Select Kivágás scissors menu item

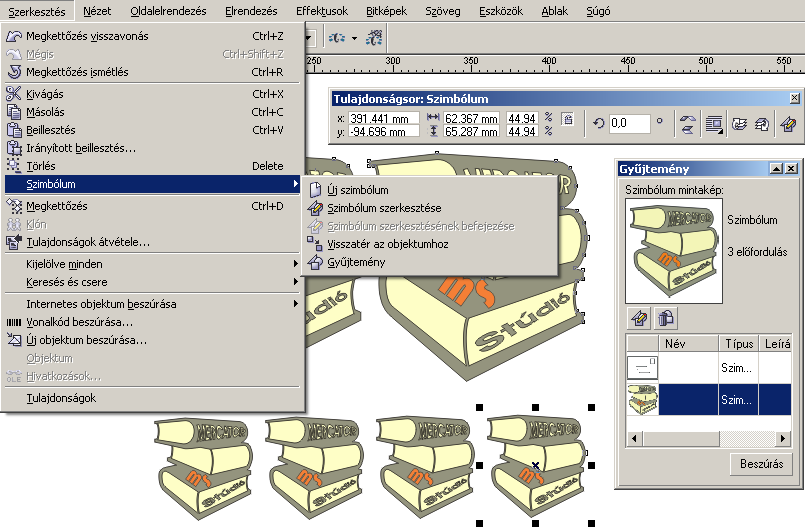(x=152, y=94)
